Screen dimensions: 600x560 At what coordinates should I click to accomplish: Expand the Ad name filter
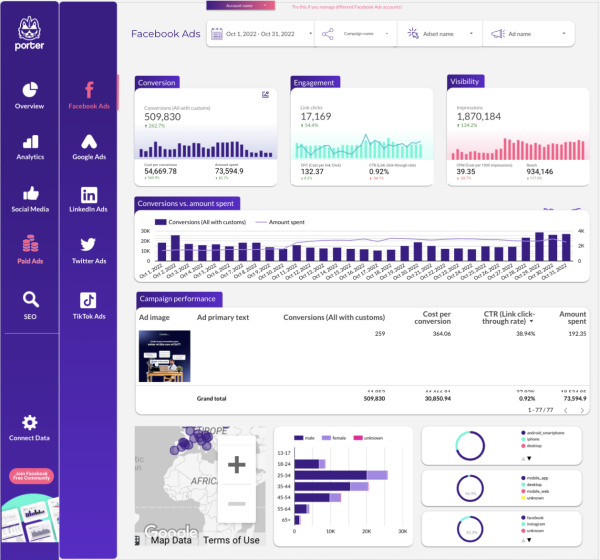(528, 34)
